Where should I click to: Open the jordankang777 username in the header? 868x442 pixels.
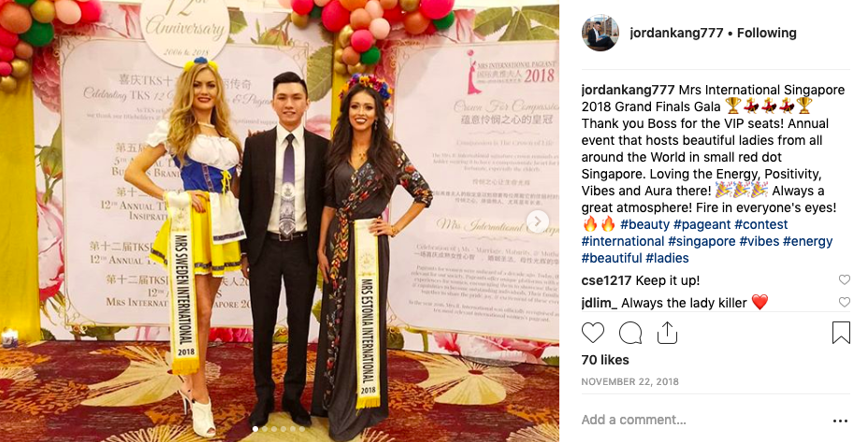point(676,34)
